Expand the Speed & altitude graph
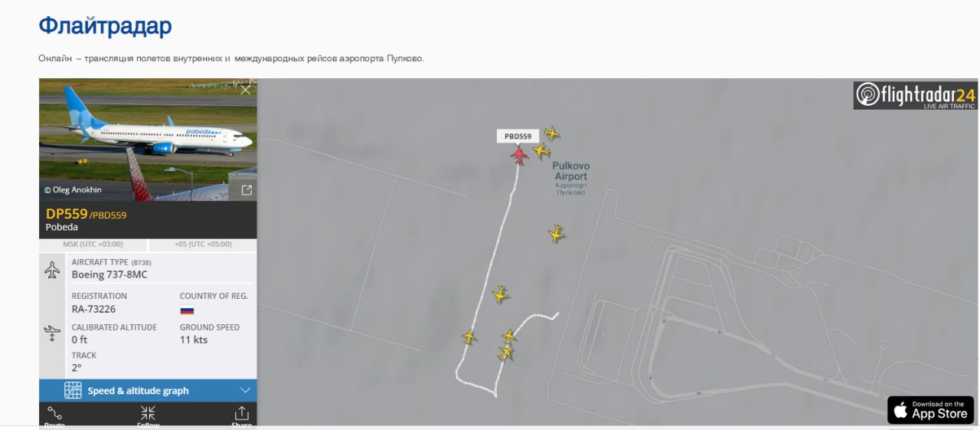The image size is (980, 430). point(148,390)
